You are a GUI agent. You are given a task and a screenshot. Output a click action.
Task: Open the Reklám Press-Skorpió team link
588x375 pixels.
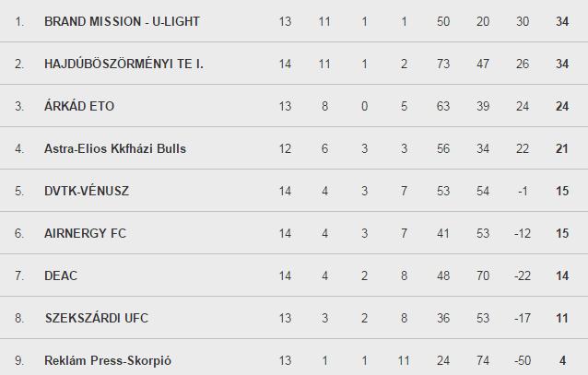[x=108, y=360]
